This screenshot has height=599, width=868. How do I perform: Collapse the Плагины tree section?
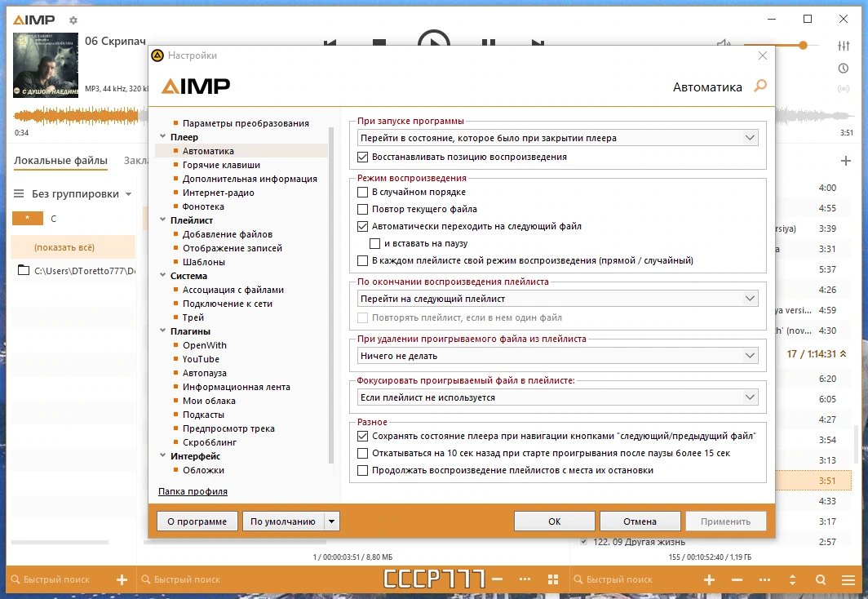click(163, 331)
